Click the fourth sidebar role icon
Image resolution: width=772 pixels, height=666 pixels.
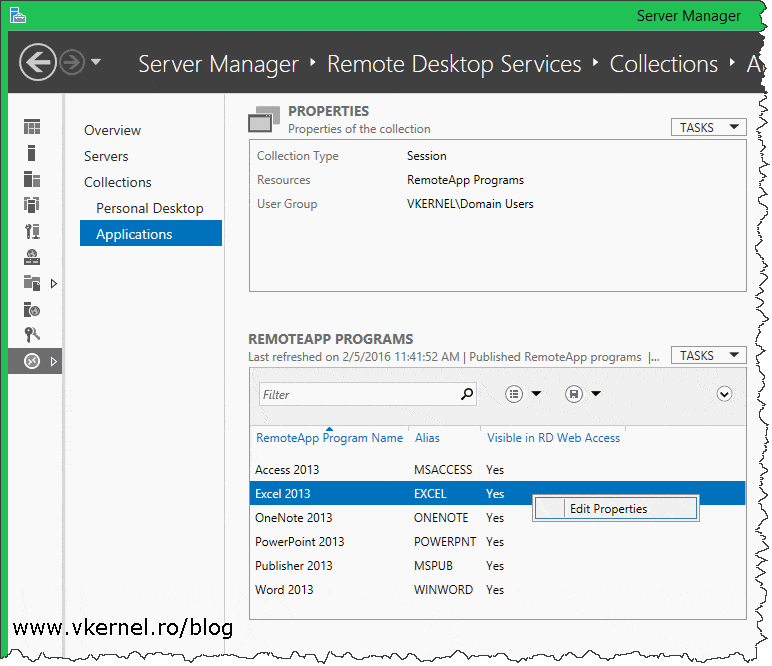click(x=32, y=205)
